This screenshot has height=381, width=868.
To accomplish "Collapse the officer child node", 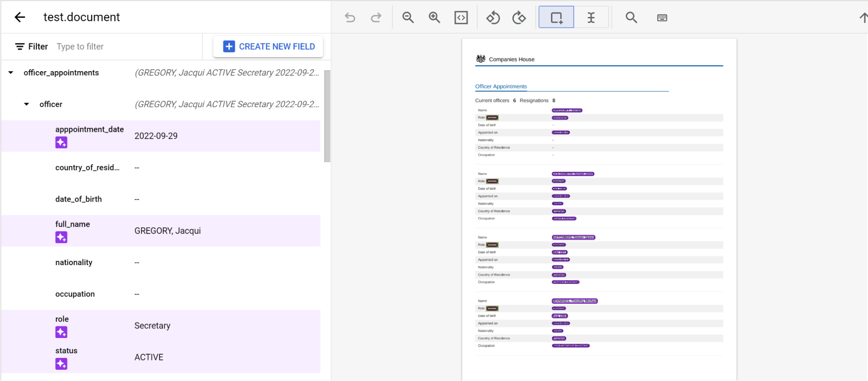I will (x=26, y=105).
